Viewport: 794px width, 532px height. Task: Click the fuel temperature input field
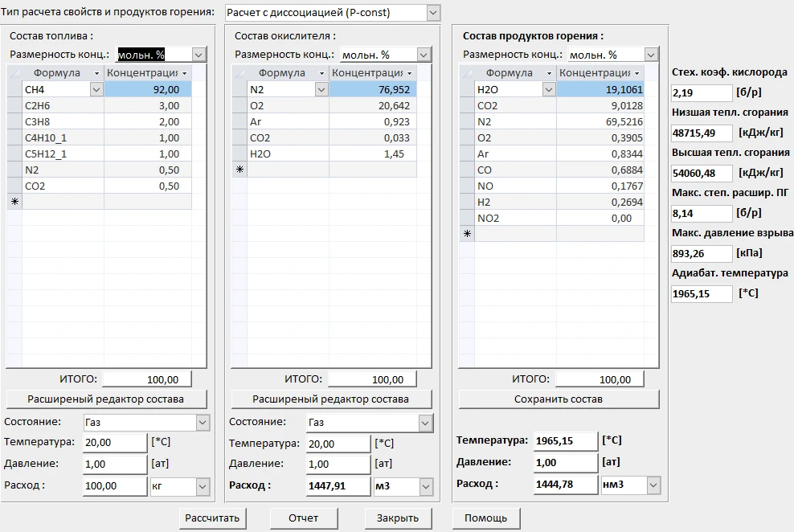click(x=114, y=443)
